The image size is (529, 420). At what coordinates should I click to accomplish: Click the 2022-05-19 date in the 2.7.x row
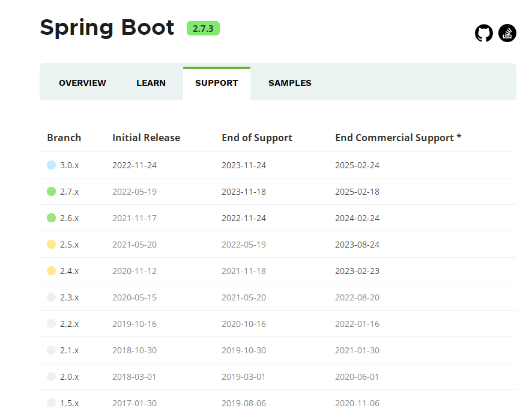(135, 192)
